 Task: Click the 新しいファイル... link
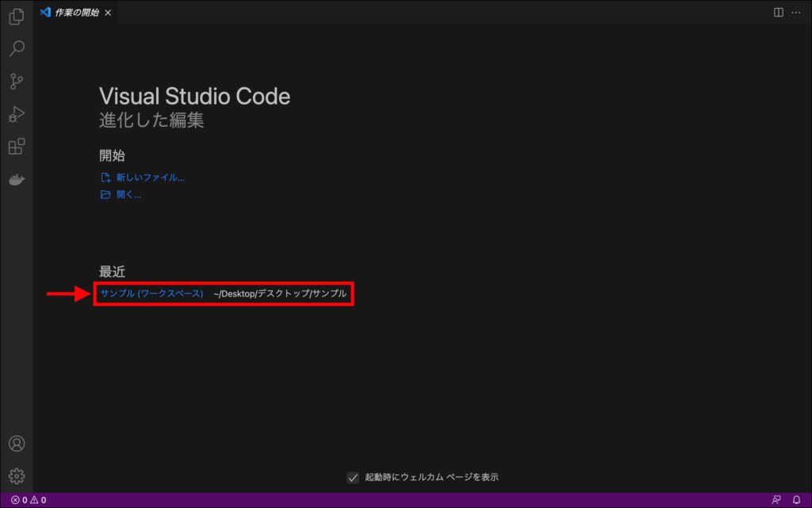coord(143,178)
